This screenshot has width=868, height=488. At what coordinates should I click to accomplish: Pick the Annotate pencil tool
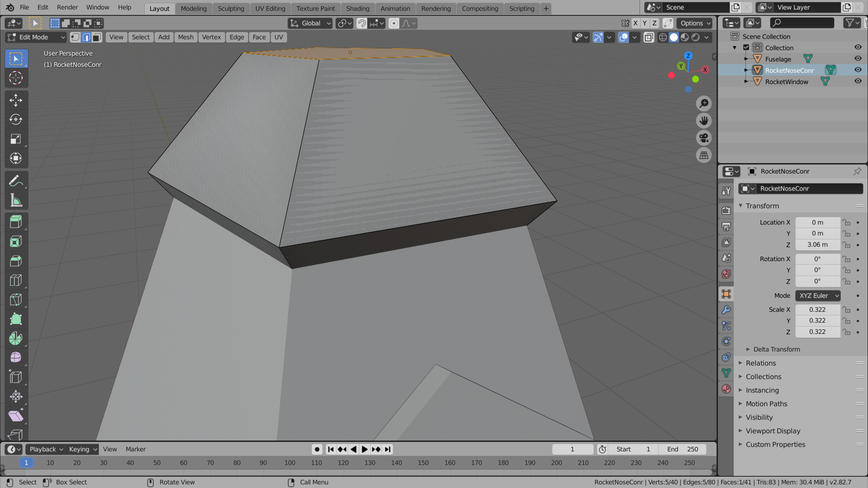(x=16, y=181)
